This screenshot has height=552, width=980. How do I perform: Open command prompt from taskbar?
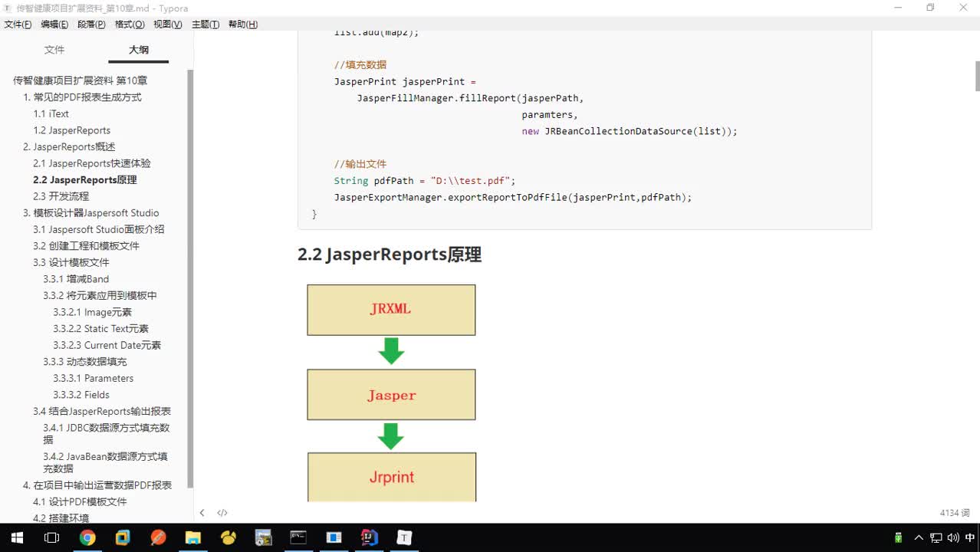pyautogui.click(x=298, y=537)
